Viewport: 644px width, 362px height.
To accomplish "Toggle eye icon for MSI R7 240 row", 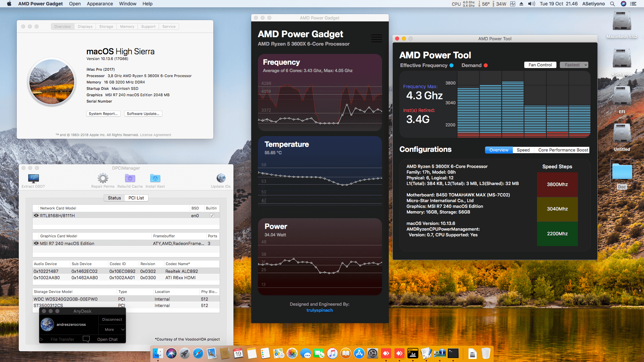I will (36, 243).
